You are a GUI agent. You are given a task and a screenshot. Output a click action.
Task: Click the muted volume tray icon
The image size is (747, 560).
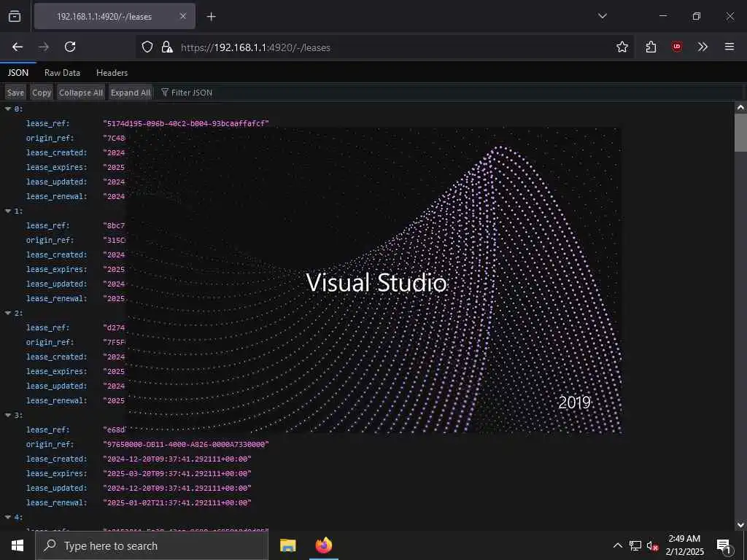653,545
